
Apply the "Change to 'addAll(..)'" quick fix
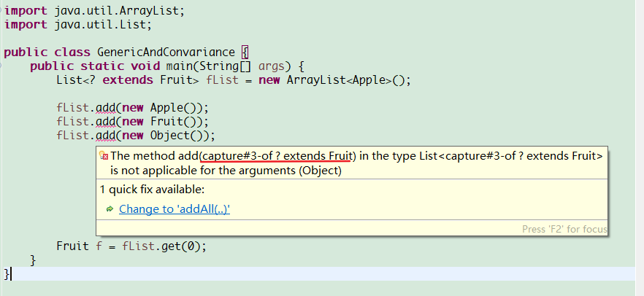pos(174,209)
